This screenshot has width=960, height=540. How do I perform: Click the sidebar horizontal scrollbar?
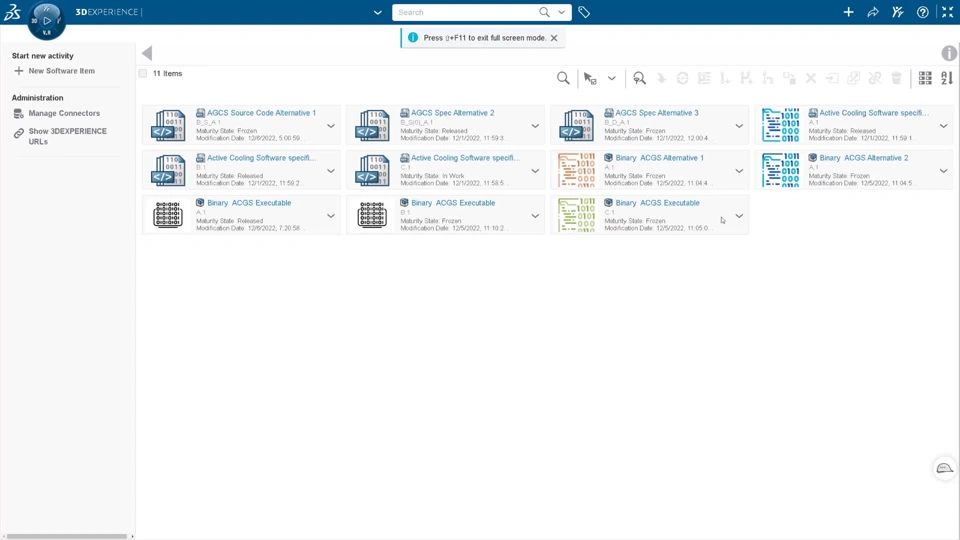(66, 536)
